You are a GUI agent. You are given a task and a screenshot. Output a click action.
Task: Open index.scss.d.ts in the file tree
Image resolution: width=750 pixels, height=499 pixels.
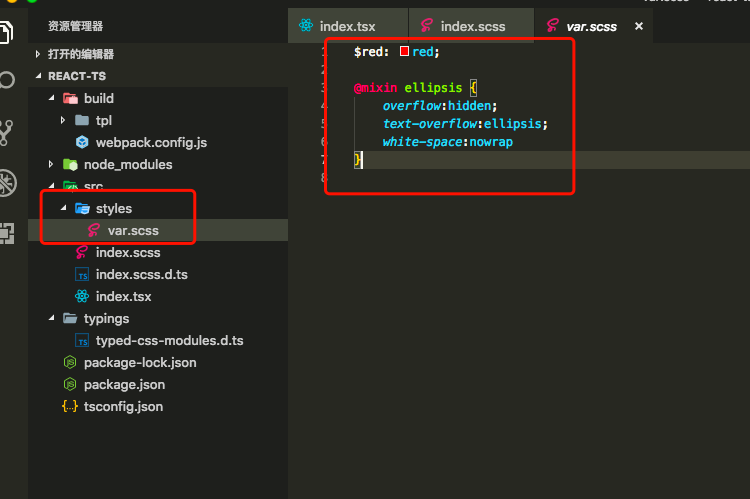click(x=142, y=275)
